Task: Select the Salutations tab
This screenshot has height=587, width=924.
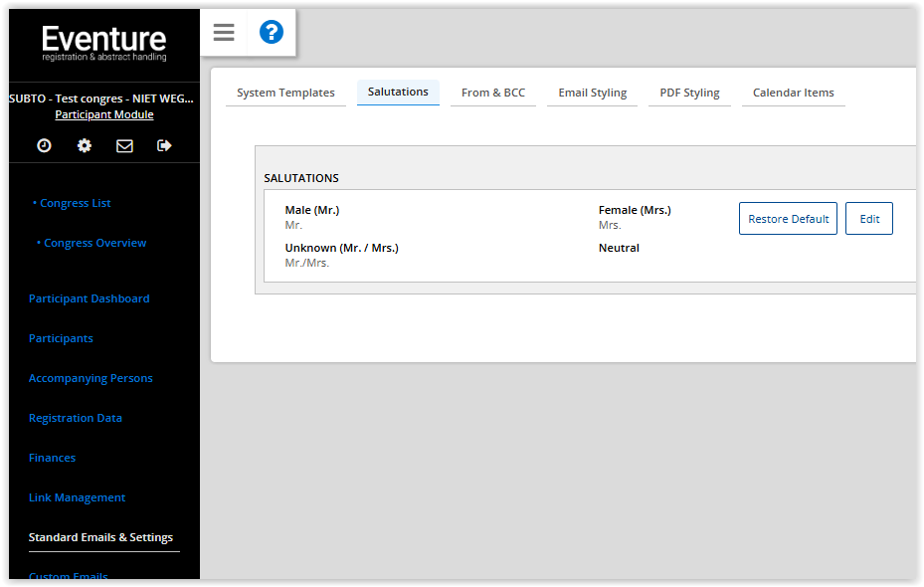Action: click(398, 92)
